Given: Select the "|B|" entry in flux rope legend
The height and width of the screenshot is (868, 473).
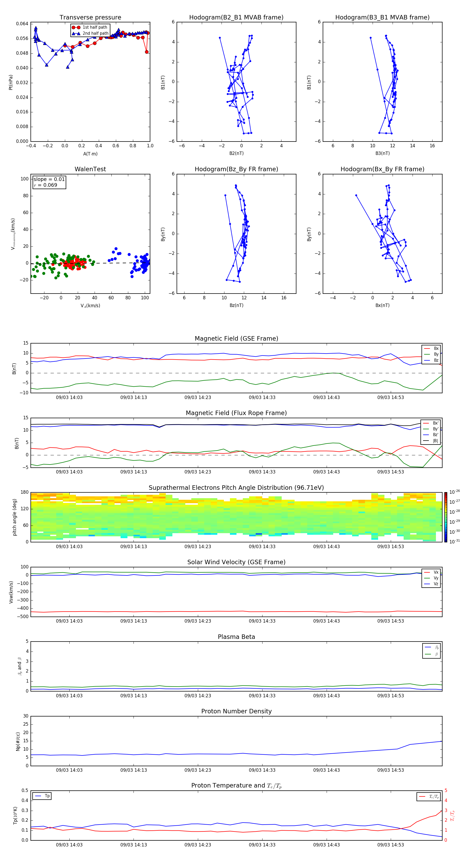Looking at the screenshot, I should tap(431, 441).
